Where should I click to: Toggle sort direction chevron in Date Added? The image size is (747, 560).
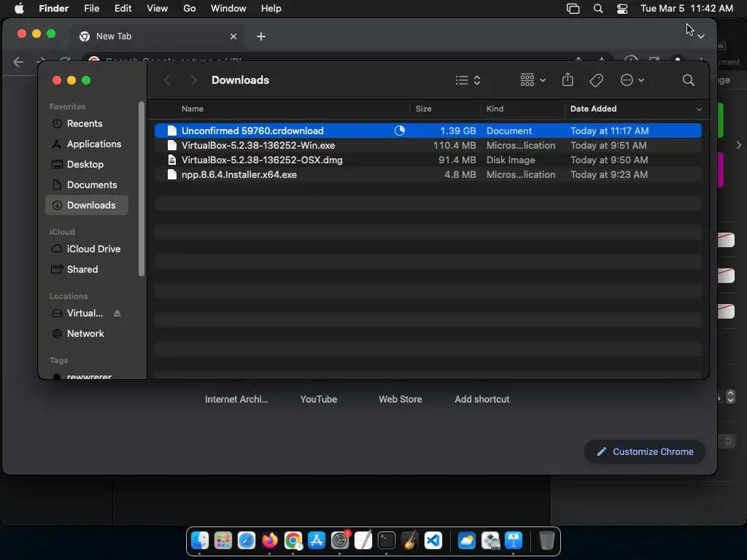click(699, 109)
